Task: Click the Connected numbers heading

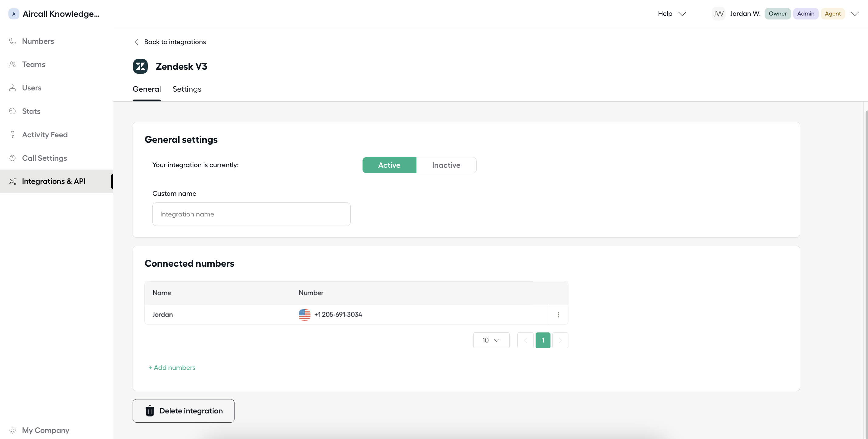Action: (x=189, y=263)
